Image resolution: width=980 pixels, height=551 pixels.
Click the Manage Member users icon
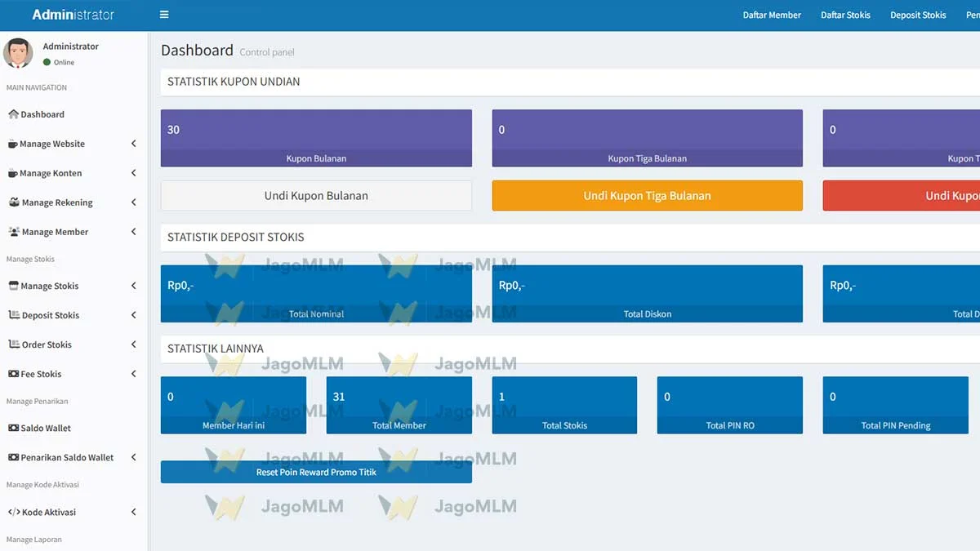click(x=12, y=232)
